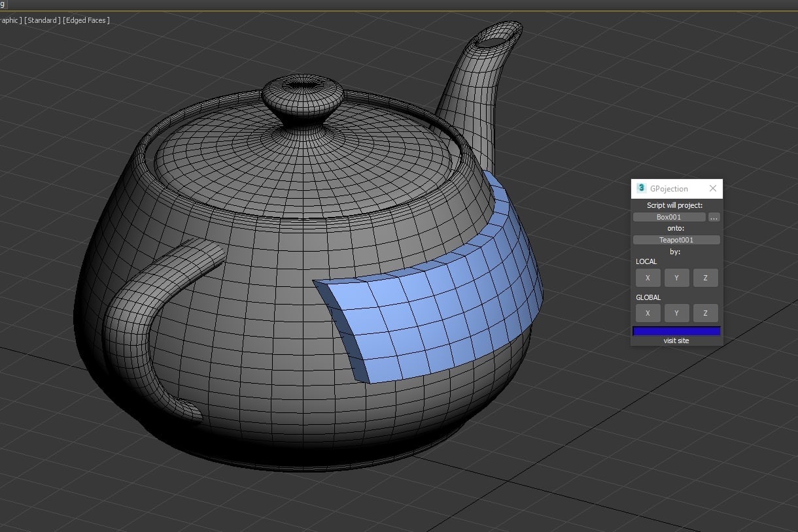The height and width of the screenshot is (532, 798).
Task: Click the 'LOCAL' section label
Action: [646, 261]
